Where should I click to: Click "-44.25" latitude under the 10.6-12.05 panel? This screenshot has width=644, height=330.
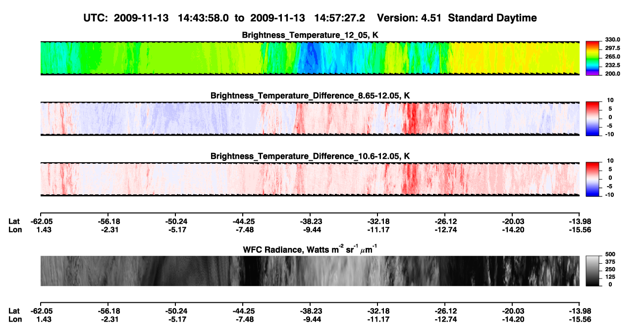(x=243, y=221)
